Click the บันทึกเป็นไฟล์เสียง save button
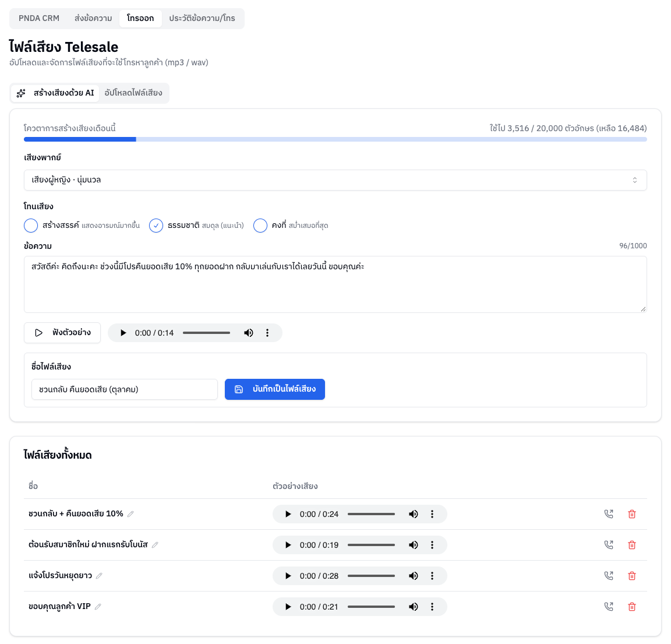 pos(275,389)
